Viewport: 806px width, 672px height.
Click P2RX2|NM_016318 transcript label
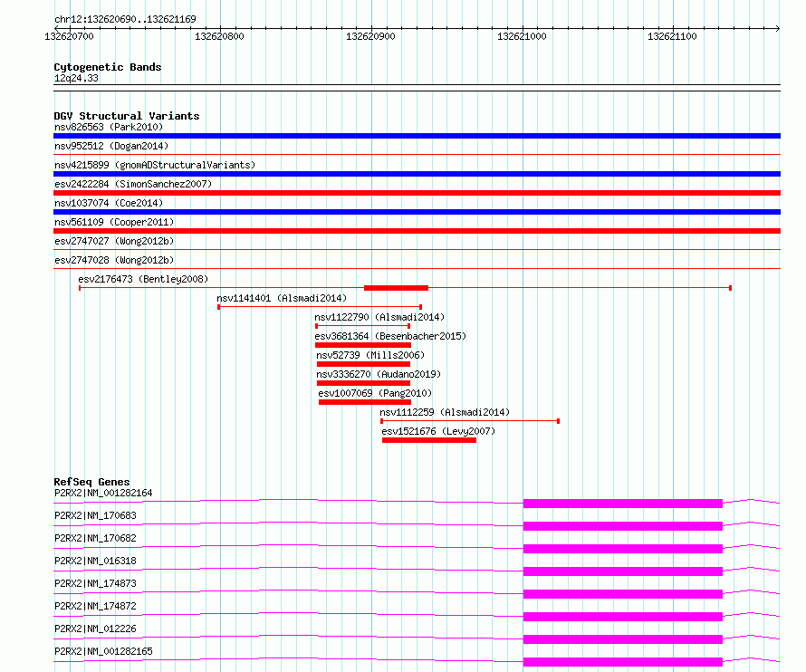[x=95, y=561]
